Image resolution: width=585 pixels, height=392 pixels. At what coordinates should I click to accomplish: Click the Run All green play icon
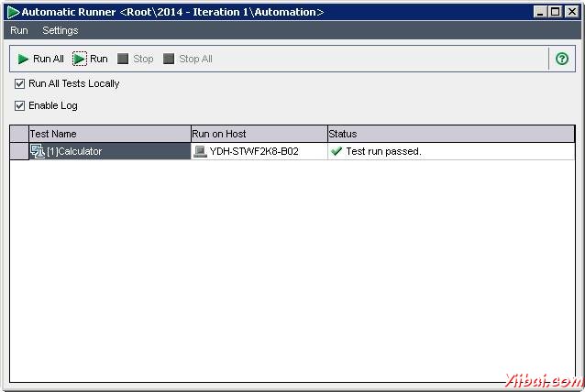click(23, 60)
